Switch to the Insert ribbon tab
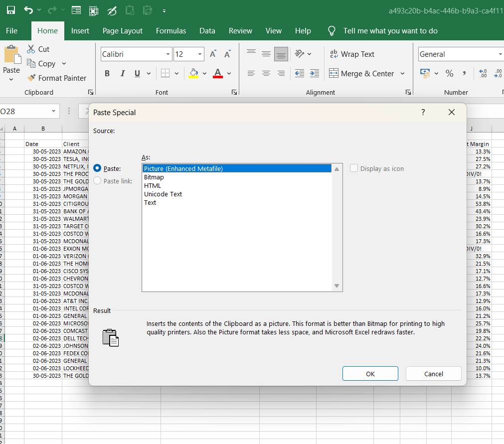The image size is (504, 444). point(80,31)
